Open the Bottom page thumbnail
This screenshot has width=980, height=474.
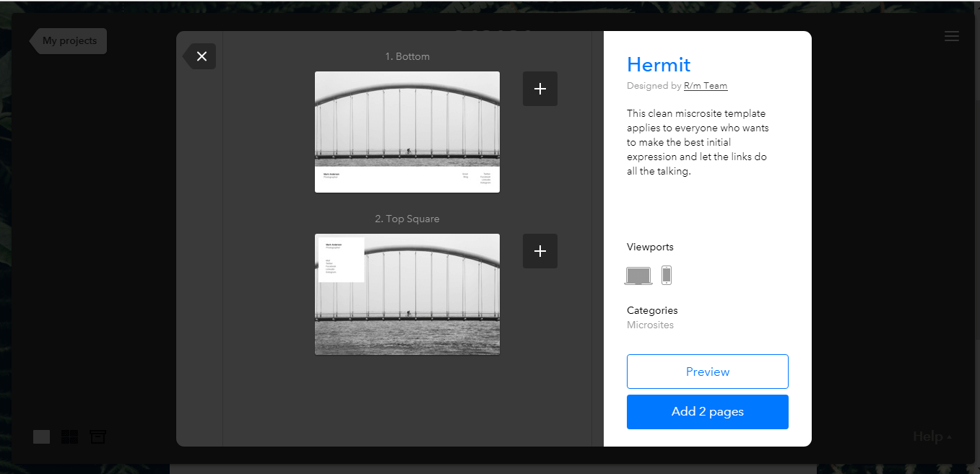[407, 132]
